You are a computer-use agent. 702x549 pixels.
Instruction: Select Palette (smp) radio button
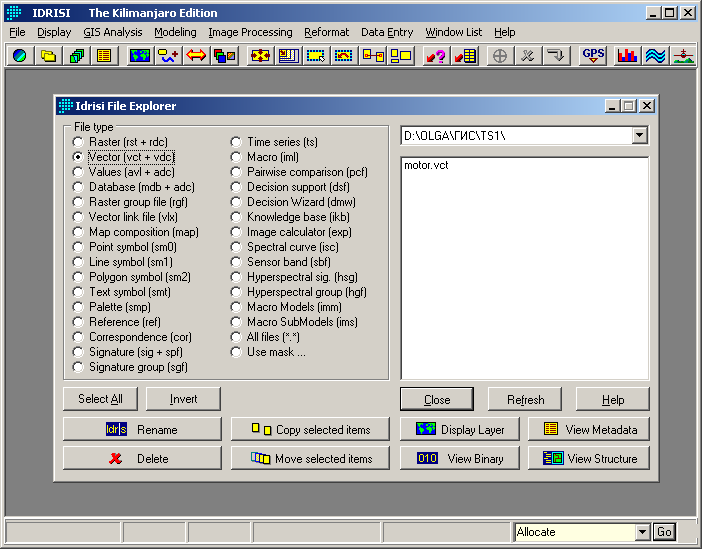point(111,307)
